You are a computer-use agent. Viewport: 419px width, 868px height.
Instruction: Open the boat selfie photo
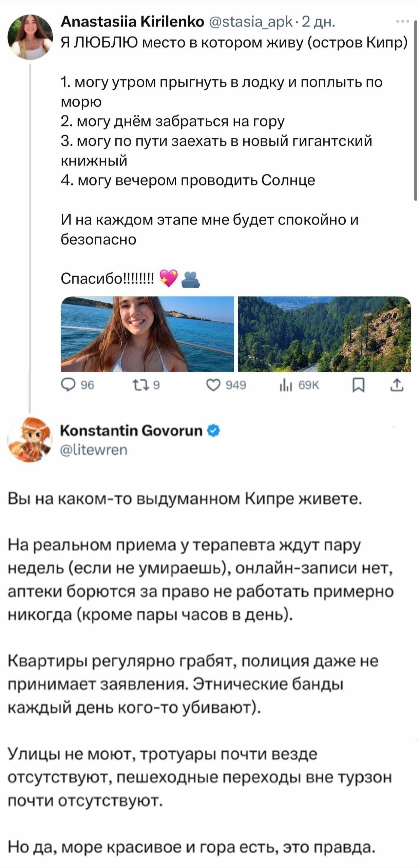point(147,334)
